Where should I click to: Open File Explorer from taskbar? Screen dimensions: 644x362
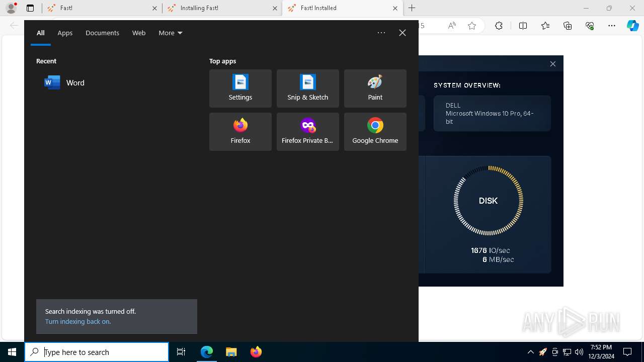pyautogui.click(x=231, y=352)
